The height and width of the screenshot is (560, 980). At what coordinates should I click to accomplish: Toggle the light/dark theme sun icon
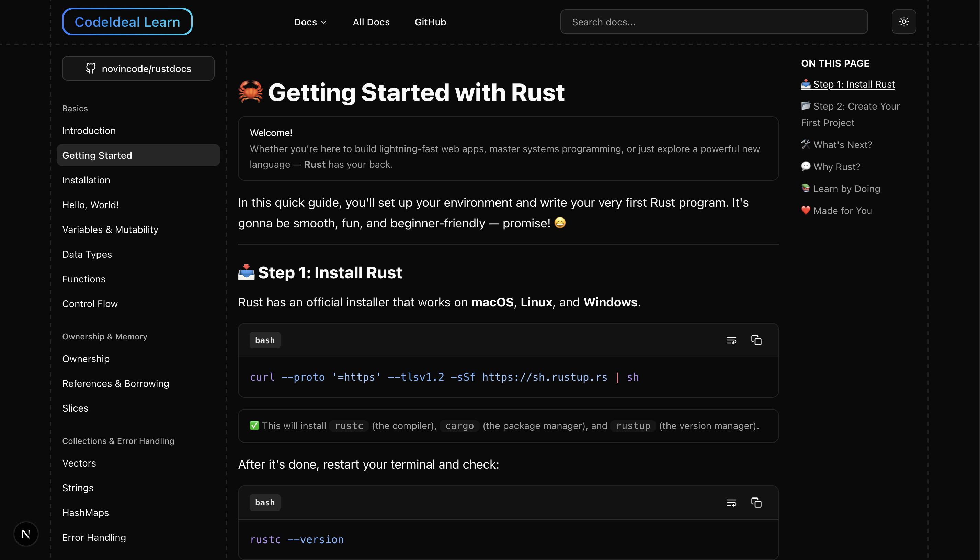pos(903,22)
